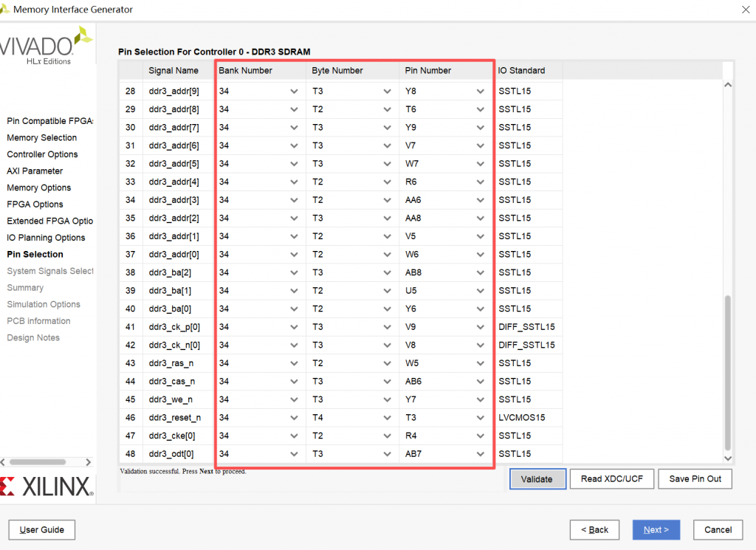Open Pin Number dropdown for ddr3_ck_p[0]
This screenshot has width=756, height=550.
480,327
